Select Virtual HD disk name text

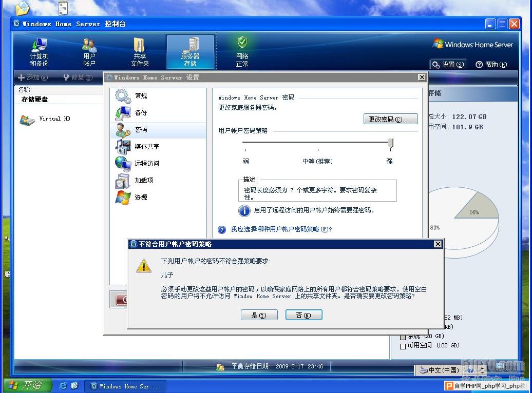click(x=54, y=119)
